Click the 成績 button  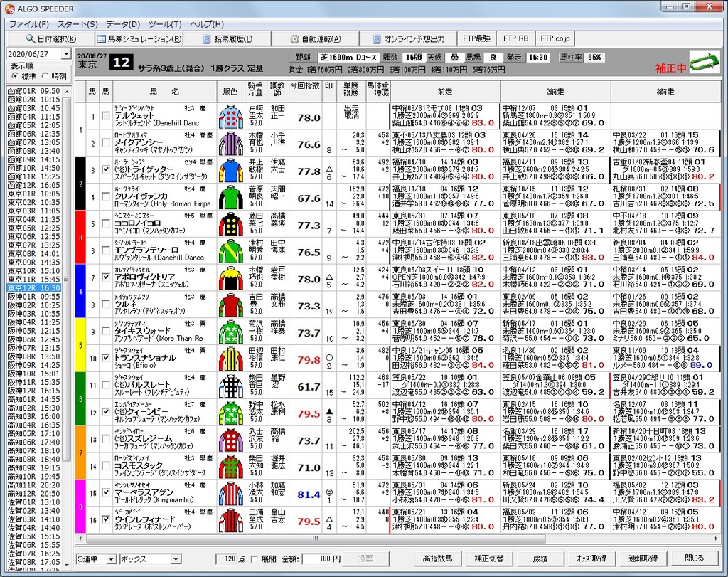540,559
